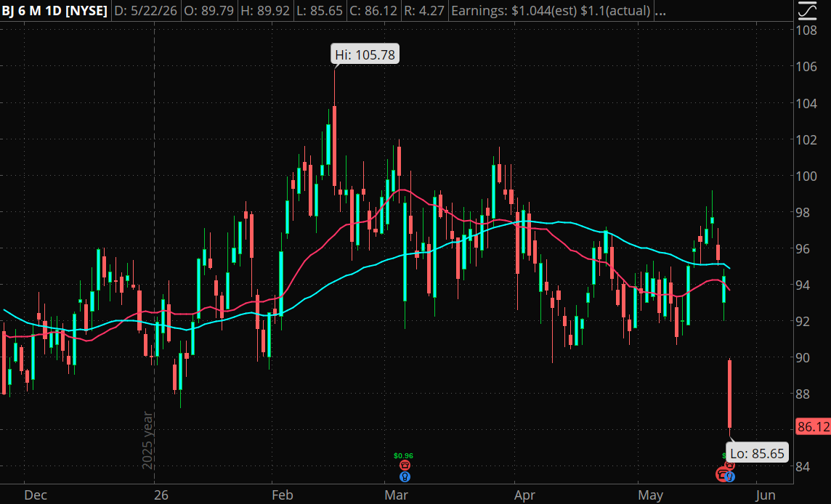The width and height of the screenshot is (831, 504).
Task: Click the 88 price axis label
Action: tap(803, 394)
